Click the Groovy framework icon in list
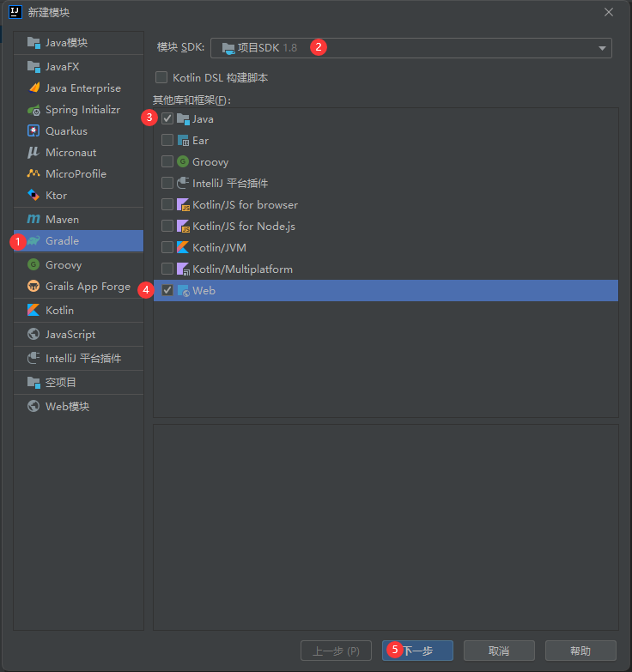The height and width of the screenshot is (672, 632). click(183, 161)
